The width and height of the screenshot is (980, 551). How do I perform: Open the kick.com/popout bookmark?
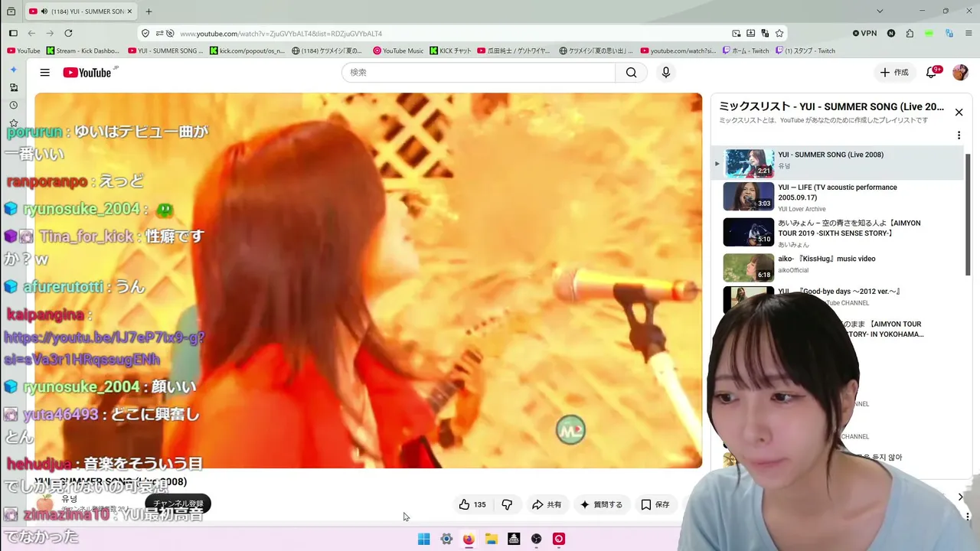(x=247, y=51)
